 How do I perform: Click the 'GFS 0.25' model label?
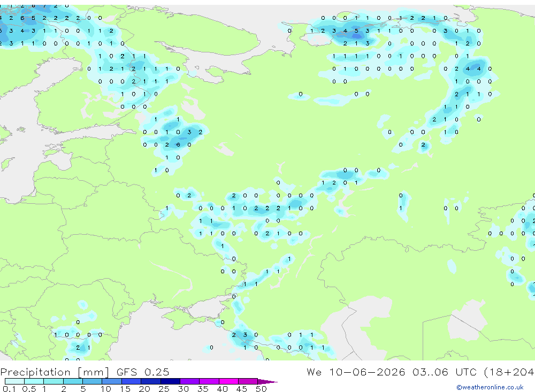point(143,372)
